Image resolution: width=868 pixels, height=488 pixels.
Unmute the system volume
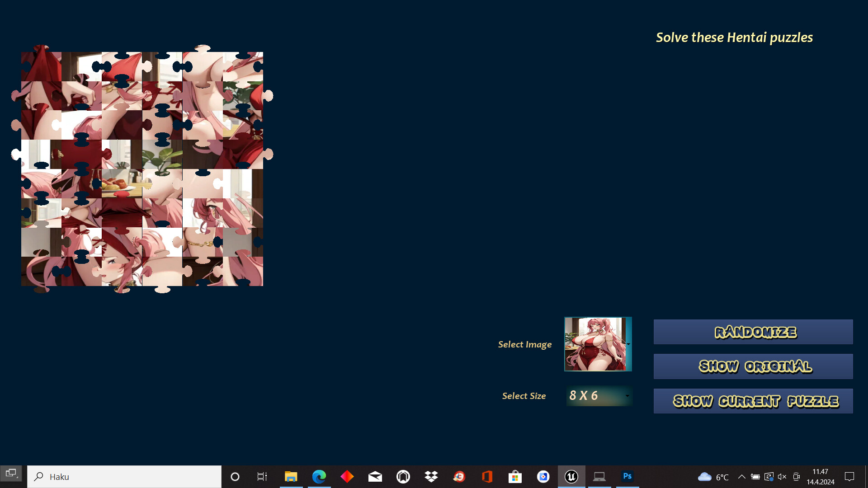[x=782, y=476]
